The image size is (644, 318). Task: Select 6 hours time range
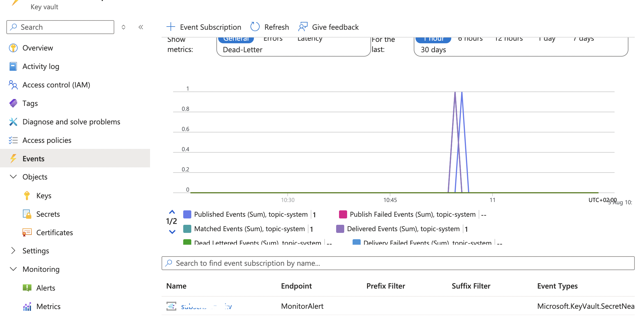pyautogui.click(x=470, y=39)
